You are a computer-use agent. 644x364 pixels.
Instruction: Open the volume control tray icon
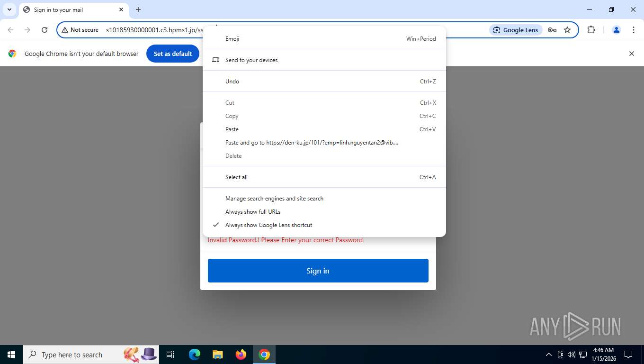point(572,355)
